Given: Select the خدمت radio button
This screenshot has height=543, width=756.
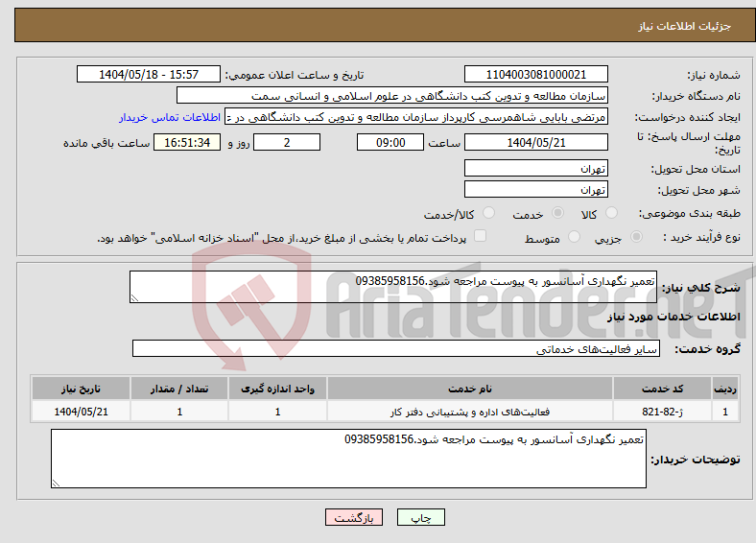Looking at the screenshot, I should [557, 213].
